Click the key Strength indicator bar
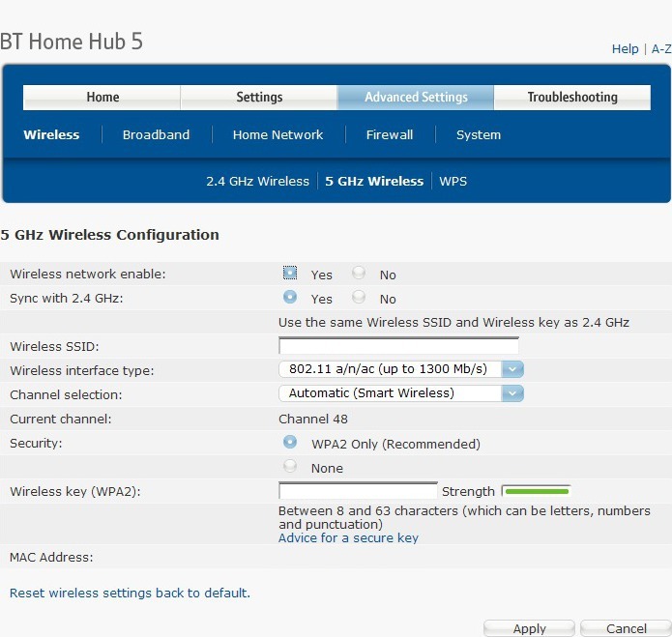Screen dimensions: 672x637 (x=536, y=491)
